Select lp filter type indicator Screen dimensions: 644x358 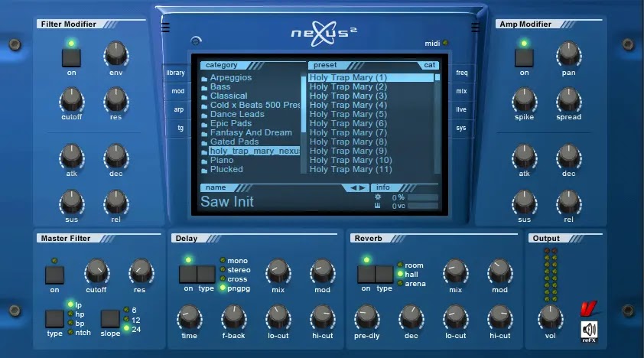coord(70,304)
